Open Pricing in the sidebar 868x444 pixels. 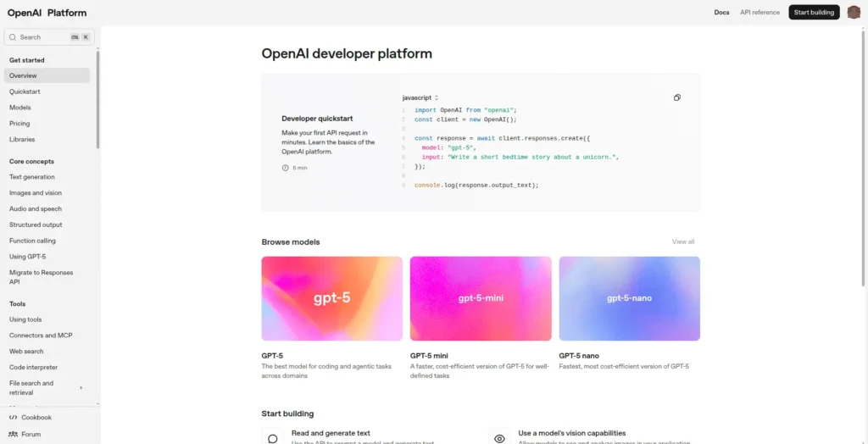tap(19, 124)
